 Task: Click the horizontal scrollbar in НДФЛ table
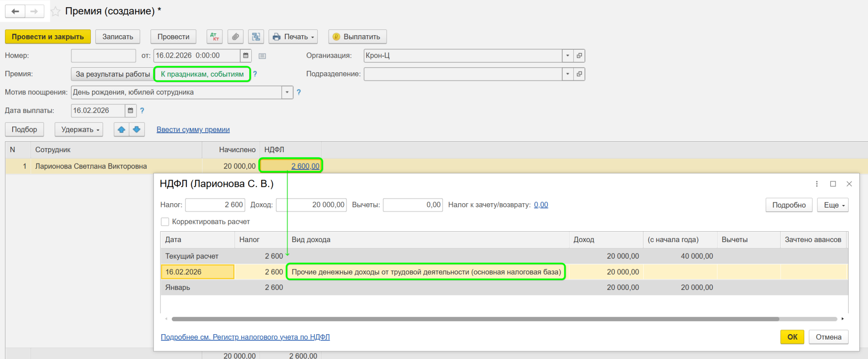tap(475, 319)
